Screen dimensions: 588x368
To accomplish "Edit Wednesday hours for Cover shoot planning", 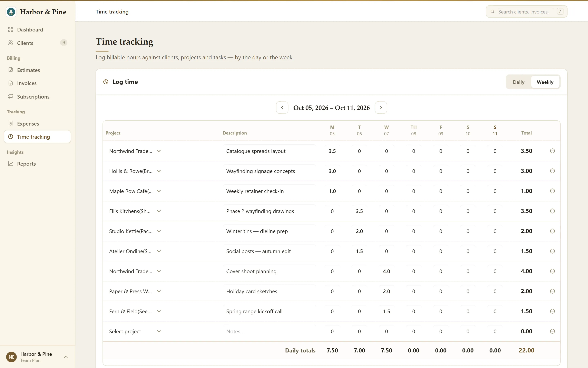I will pyautogui.click(x=386, y=271).
